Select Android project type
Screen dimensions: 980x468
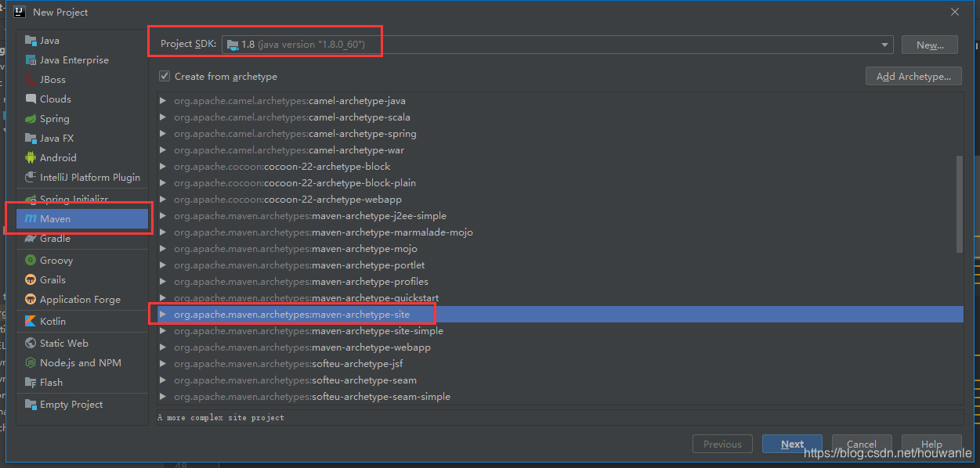pos(82,157)
